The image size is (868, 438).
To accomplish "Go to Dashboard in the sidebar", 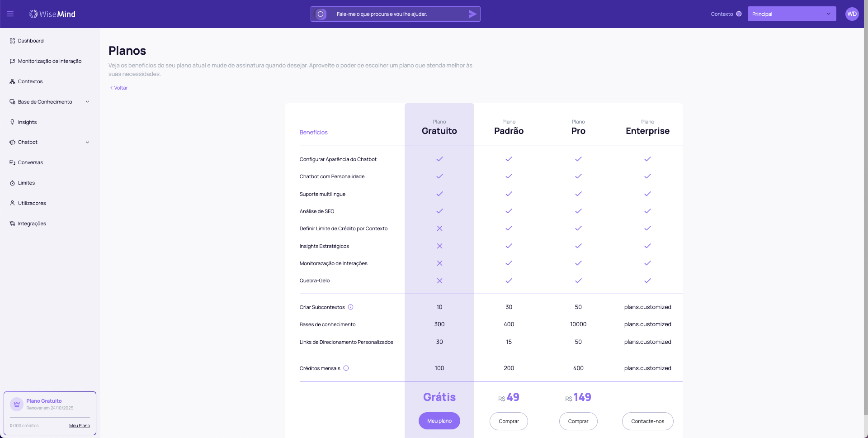I will click(x=31, y=41).
